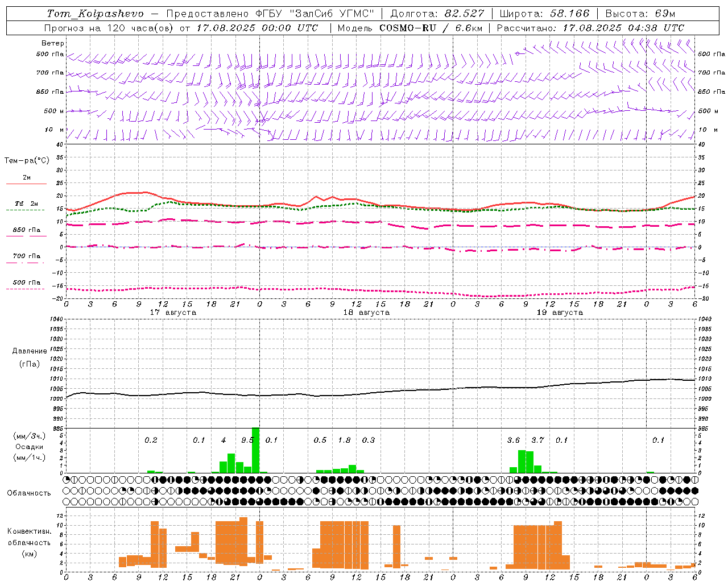Viewport: 728px width, 582px height.
Task: Click the red 2м temperature legend line
Action: 26,184
